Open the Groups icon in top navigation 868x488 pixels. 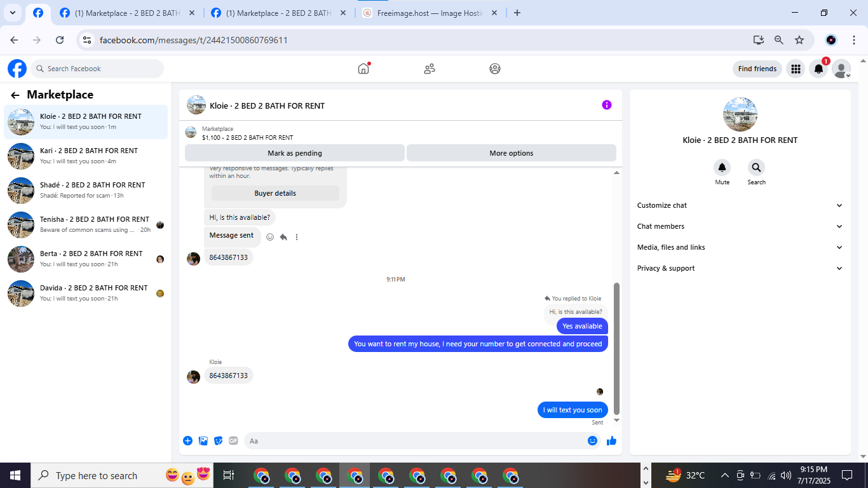click(x=495, y=69)
